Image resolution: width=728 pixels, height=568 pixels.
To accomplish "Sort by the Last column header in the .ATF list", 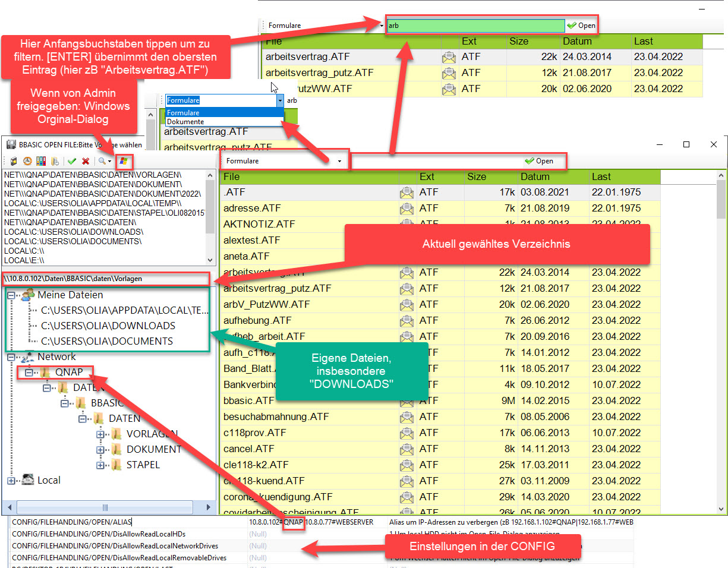I will click(624, 176).
